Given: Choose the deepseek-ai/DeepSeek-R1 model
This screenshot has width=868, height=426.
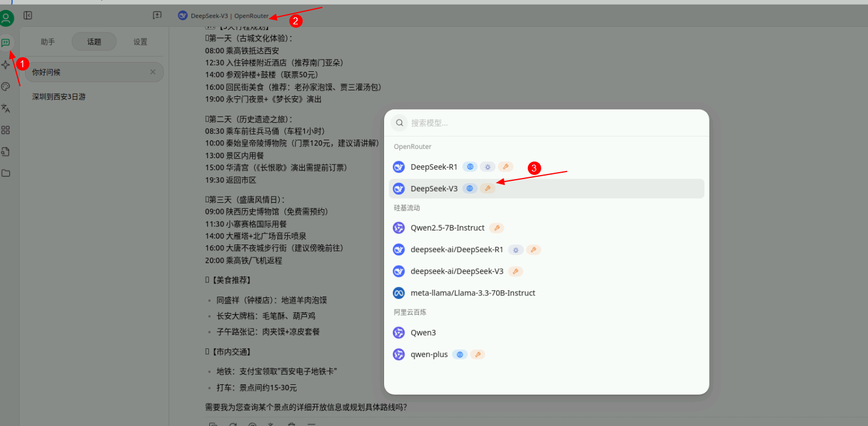Looking at the screenshot, I should 546,250.
